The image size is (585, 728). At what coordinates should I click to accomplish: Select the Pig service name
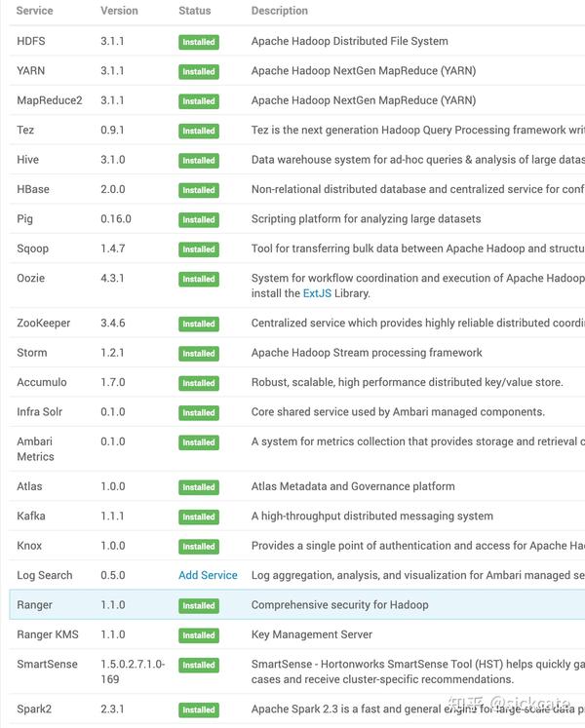pos(25,219)
